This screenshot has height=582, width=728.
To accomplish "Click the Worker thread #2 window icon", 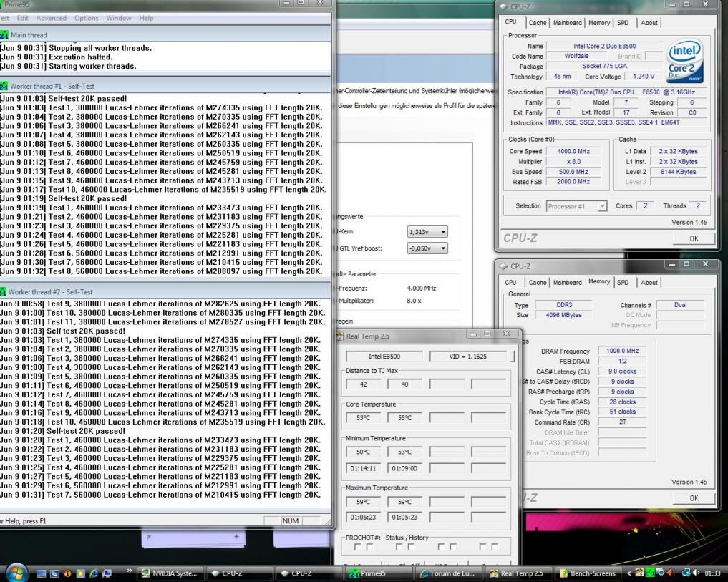I will [x=4, y=291].
